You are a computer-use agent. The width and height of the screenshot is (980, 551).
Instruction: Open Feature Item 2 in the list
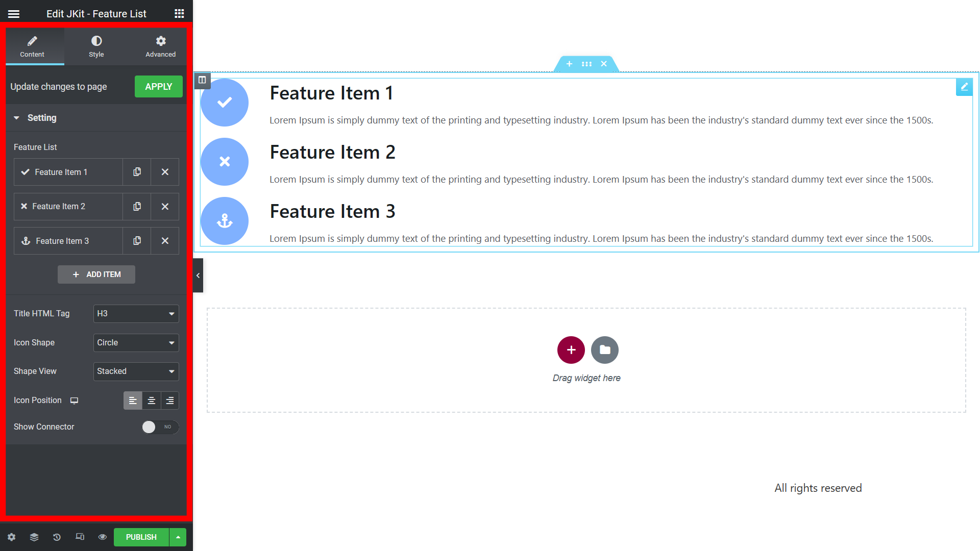coord(68,207)
